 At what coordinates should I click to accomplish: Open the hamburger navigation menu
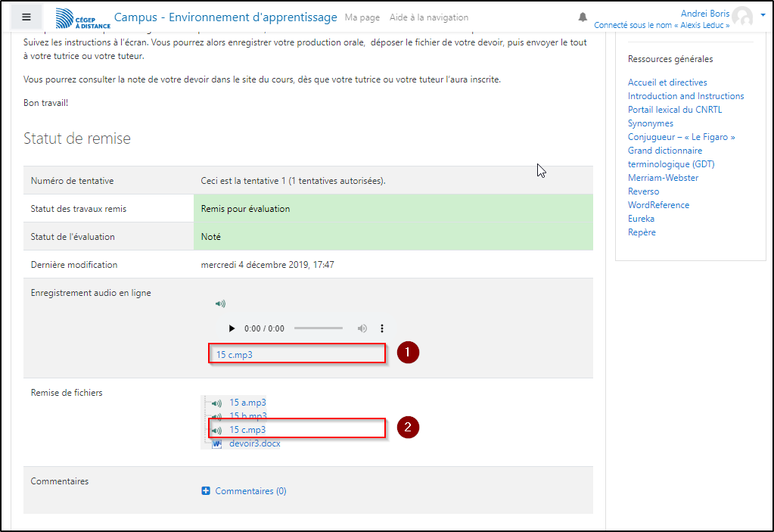click(x=26, y=17)
